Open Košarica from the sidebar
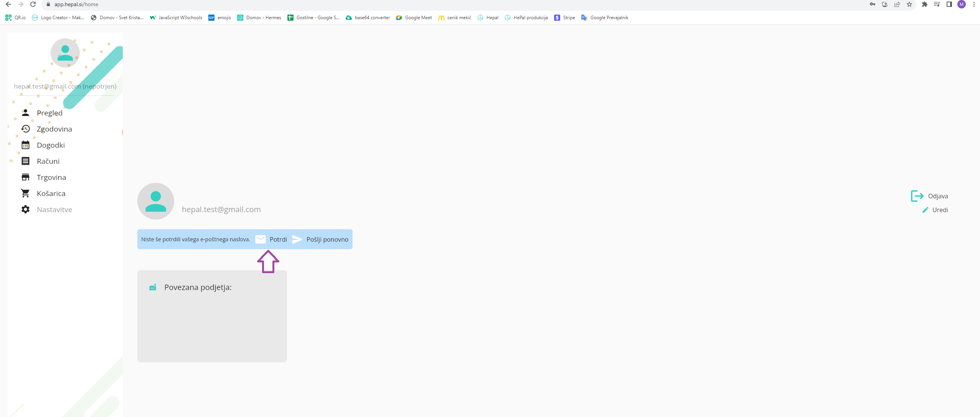The height and width of the screenshot is (417, 980). pos(51,193)
